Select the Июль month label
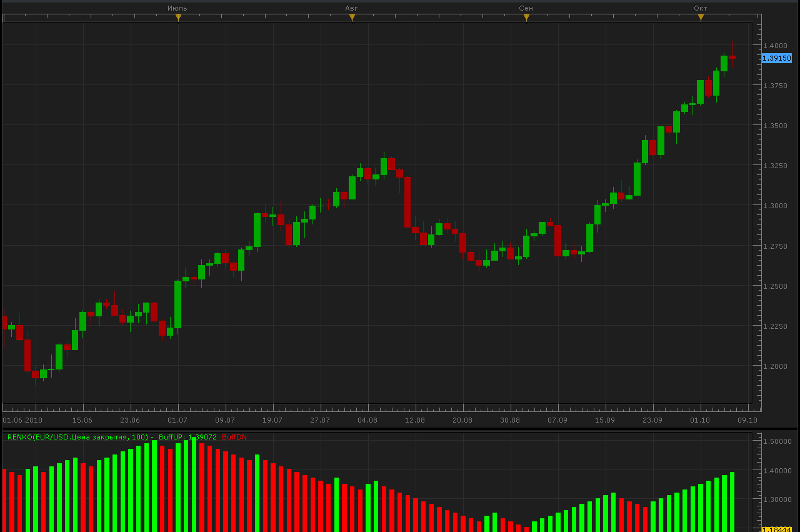Image resolution: width=800 pixels, height=532 pixels. click(x=177, y=8)
